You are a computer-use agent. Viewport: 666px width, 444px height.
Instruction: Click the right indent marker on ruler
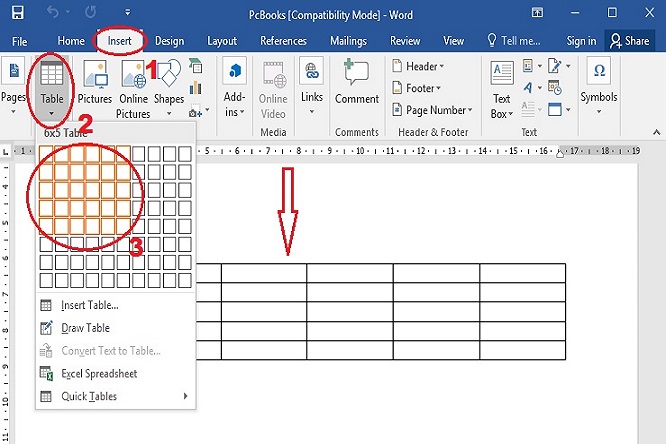tap(560, 154)
